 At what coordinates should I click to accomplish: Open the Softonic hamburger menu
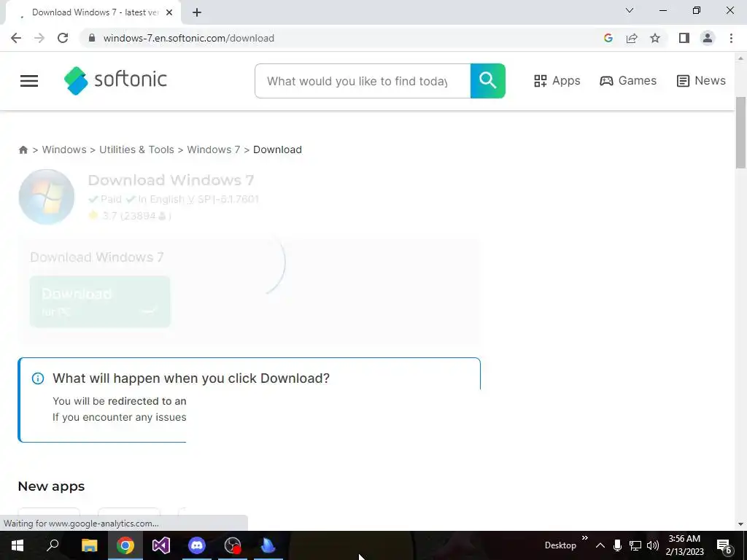pyautogui.click(x=29, y=81)
